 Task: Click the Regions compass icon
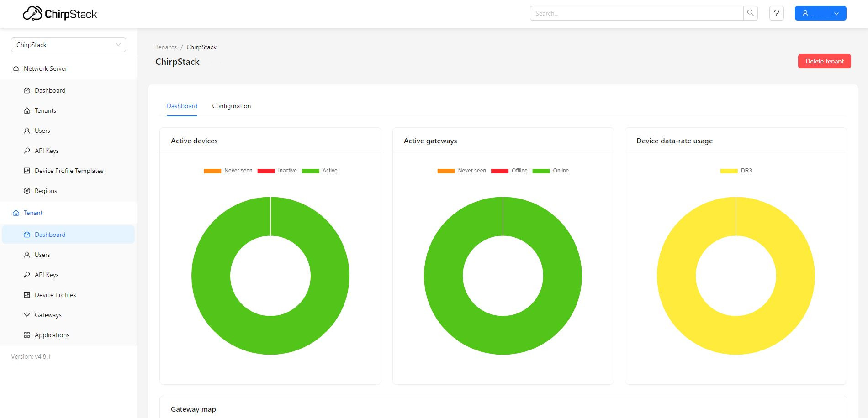(x=27, y=191)
